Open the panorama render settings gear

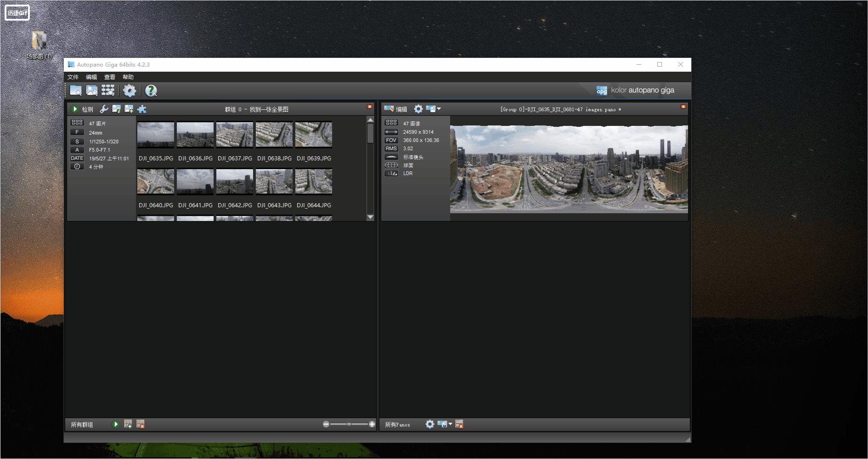click(418, 109)
